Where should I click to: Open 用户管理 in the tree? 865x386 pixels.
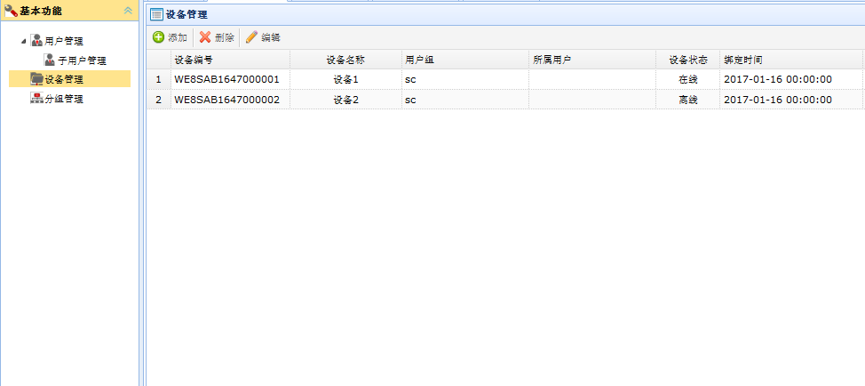tap(64, 41)
